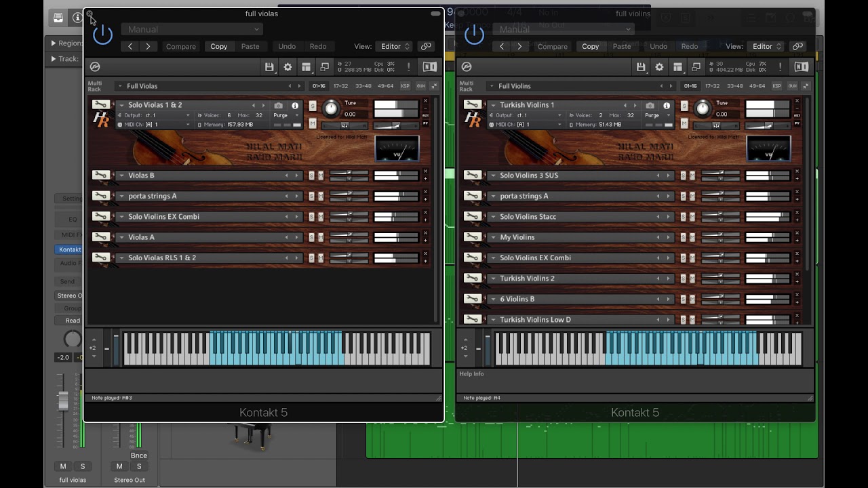Screen dimensions: 868x488
Task: Mute the full violas mixer channel
Action: [63, 466]
